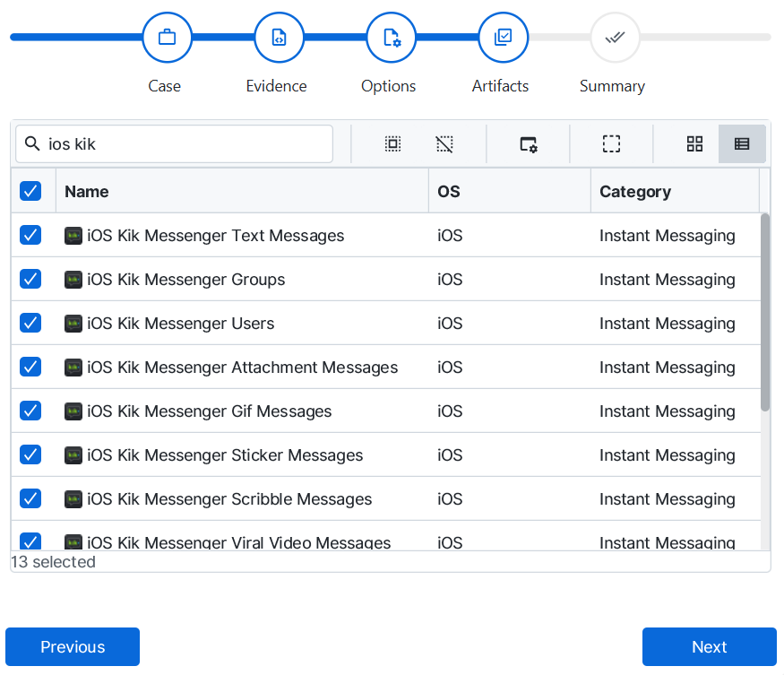The height and width of the screenshot is (675, 784).
Task: Click the iOS value in Sticker Messages row
Action: click(x=450, y=455)
